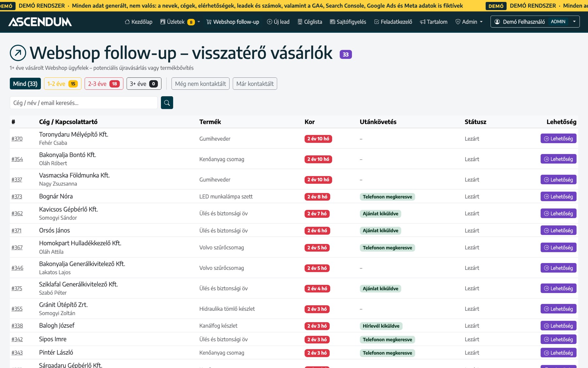This screenshot has height=368, width=588.
Task: Click product LED munkalámpa szett
Action: point(226,197)
